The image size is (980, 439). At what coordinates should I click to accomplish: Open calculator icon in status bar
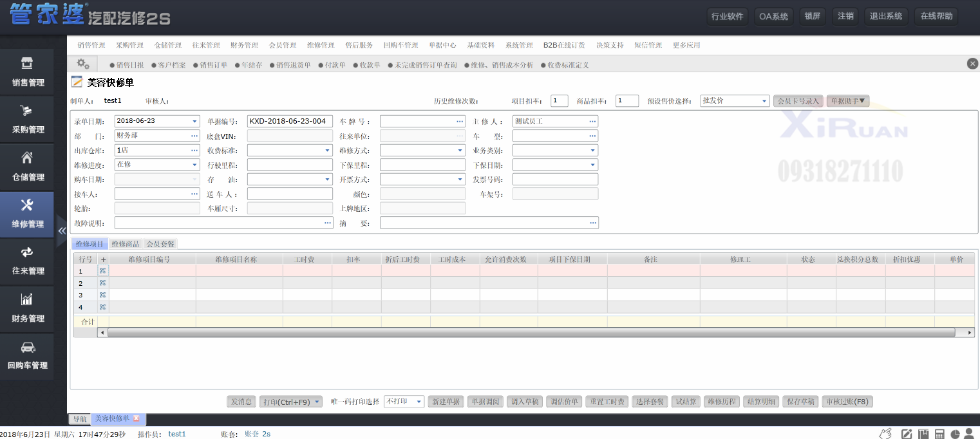point(939,434)
